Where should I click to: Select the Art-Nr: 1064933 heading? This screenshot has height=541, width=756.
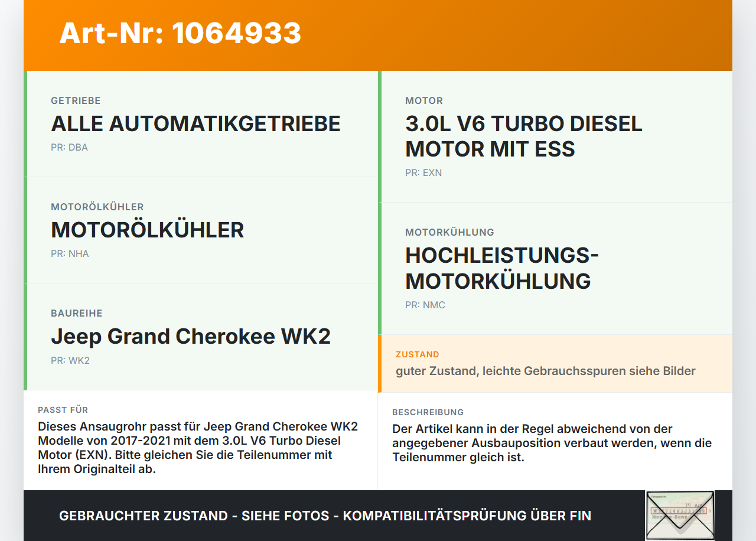click(180, 33)
